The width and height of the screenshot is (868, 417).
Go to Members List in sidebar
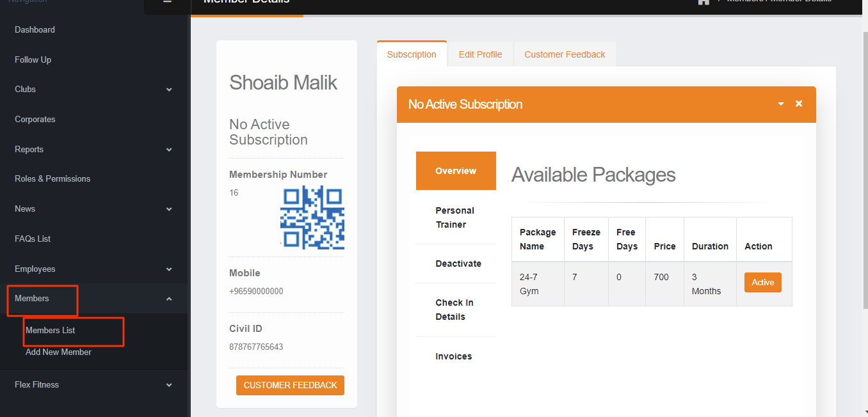click(x=51, y=331)
